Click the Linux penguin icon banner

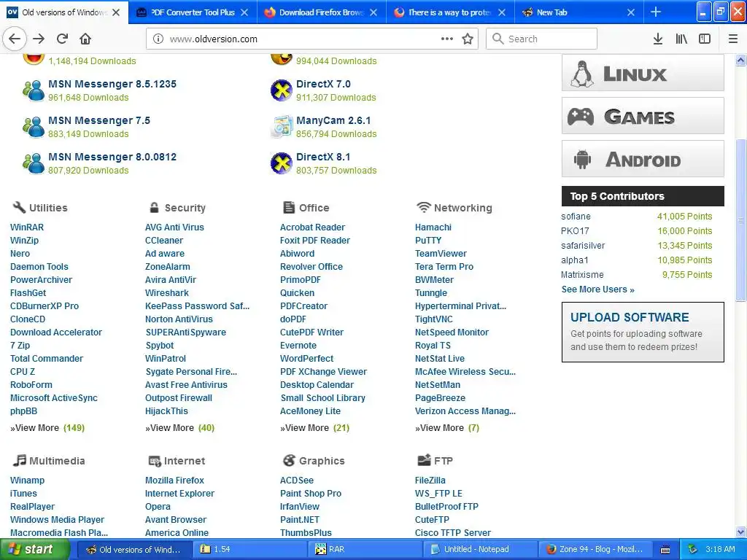click(643, 73)
